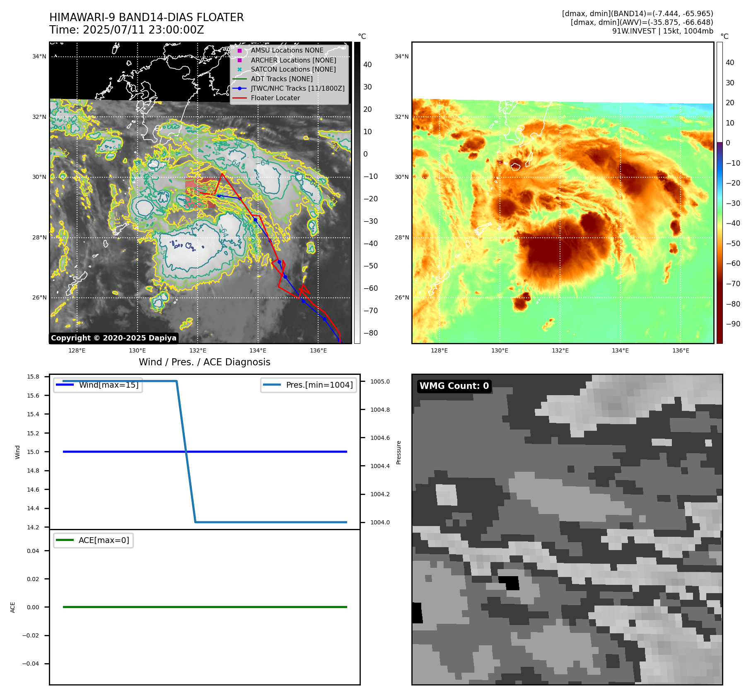This screenshot has width=751, height=700.
Task: Click the HIMAWARI-9 BAND14-DIAS FLOATER title
Action: click(x=147, y=17)
